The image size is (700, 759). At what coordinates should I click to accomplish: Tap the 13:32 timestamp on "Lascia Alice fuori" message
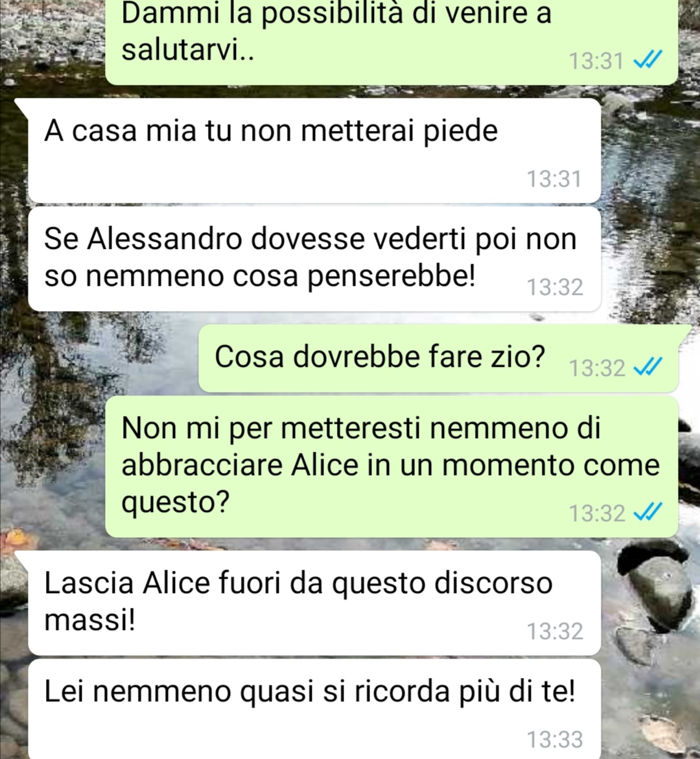555,631
